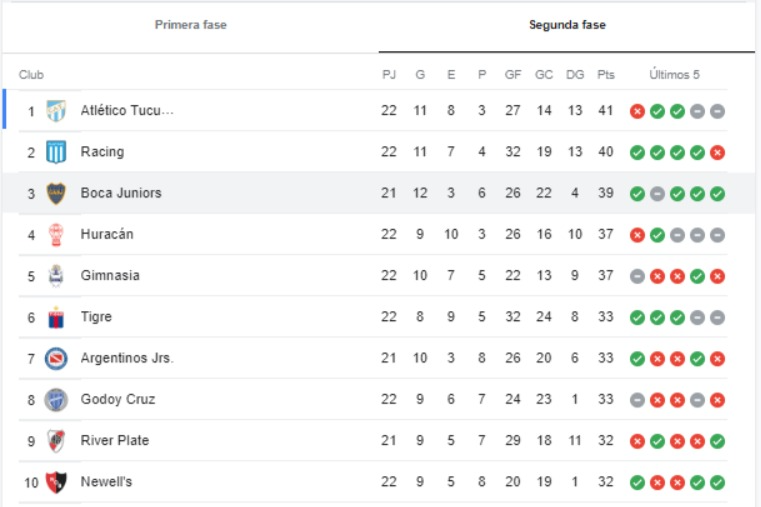Viewport: 761px width, 507px height.
Task: Click the Newell's red-black shield crest
Action: pyautogui.click(x=56, y=482)
